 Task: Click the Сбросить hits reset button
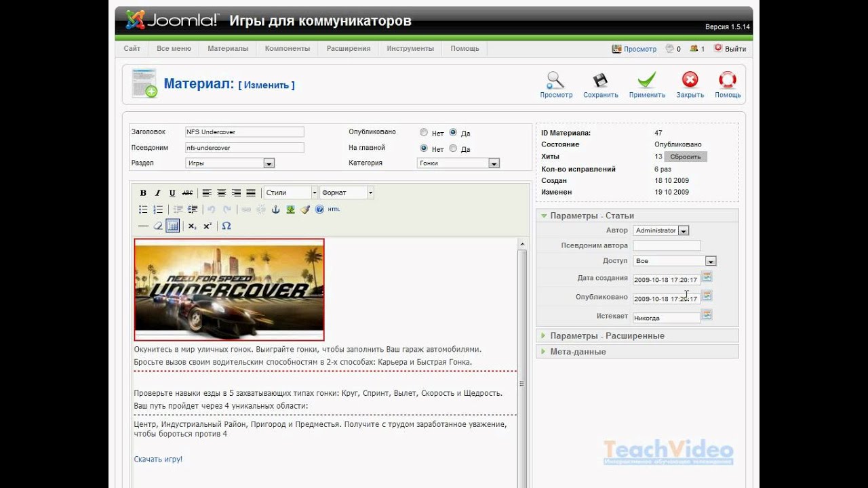686,157
